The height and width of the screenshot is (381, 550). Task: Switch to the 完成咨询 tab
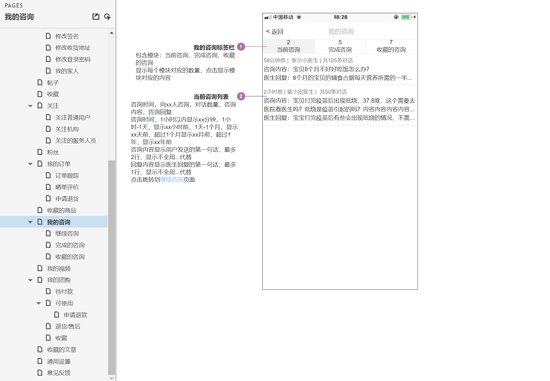(x=340, y=46)
